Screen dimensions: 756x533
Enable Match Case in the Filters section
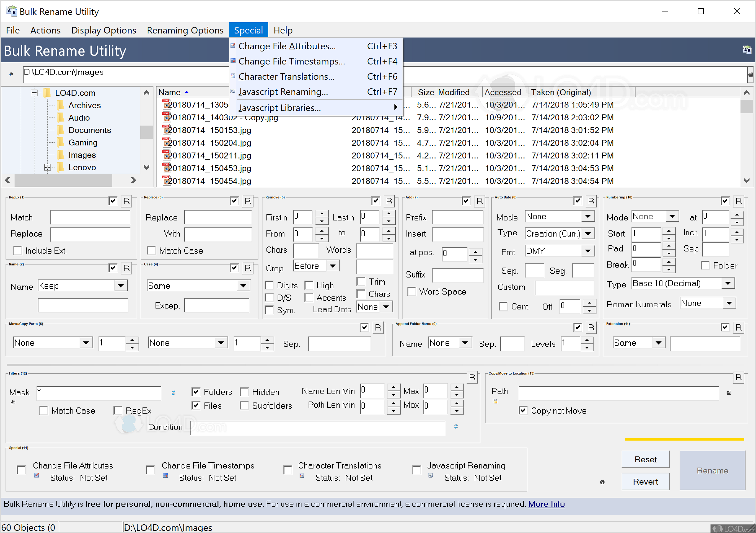coord(44,411)
